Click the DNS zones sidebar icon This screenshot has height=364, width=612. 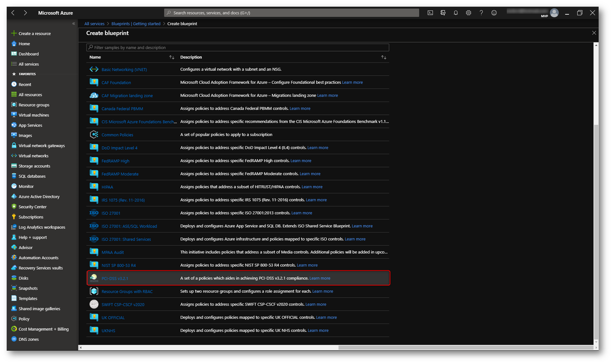click(14, 339)
